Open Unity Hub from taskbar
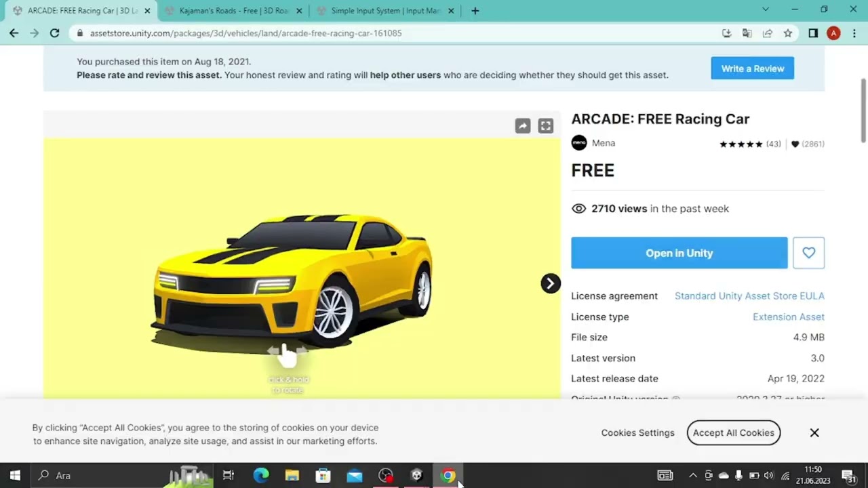Viewport: 868px width, 488px height. [417, 475]
